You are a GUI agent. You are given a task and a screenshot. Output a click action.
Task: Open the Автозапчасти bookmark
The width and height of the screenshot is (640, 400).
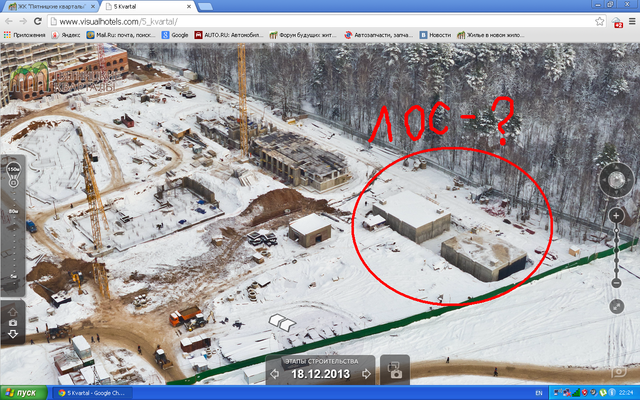(x=378, y=35)
